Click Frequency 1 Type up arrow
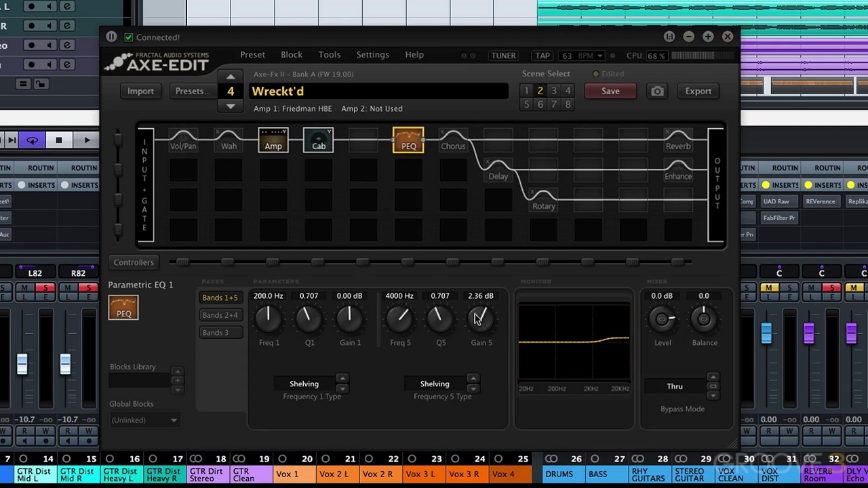Image resolution: width=868 pixels, height=488 pixels. [x=342, y=379]
